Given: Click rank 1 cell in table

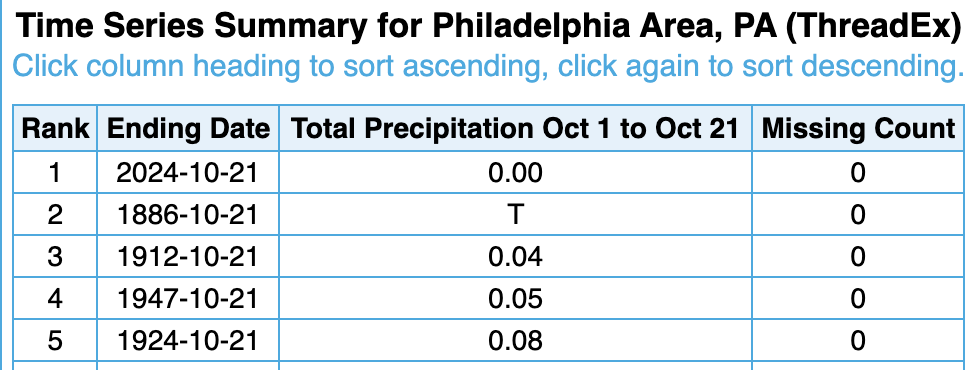Looking at the screenshot, I should click(55, 173).
